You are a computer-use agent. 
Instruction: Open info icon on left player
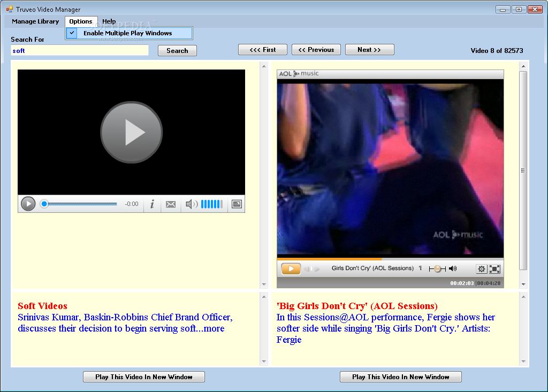pyautogui.click(x=152, y=204)
